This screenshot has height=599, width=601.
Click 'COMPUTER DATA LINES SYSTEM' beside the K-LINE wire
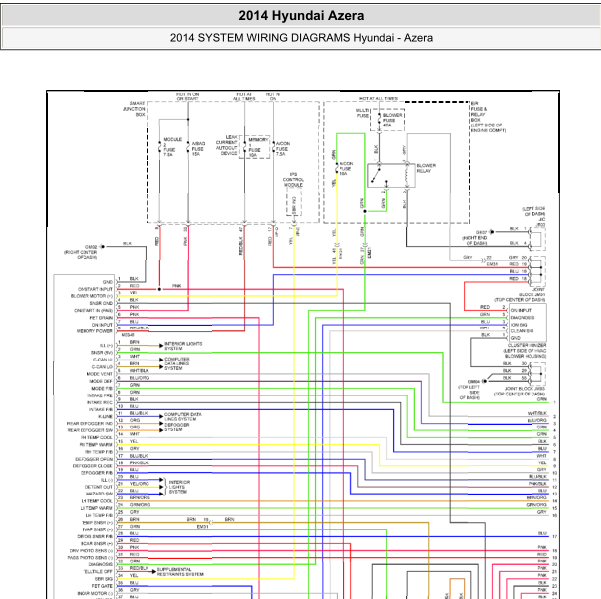pos(182,417)
